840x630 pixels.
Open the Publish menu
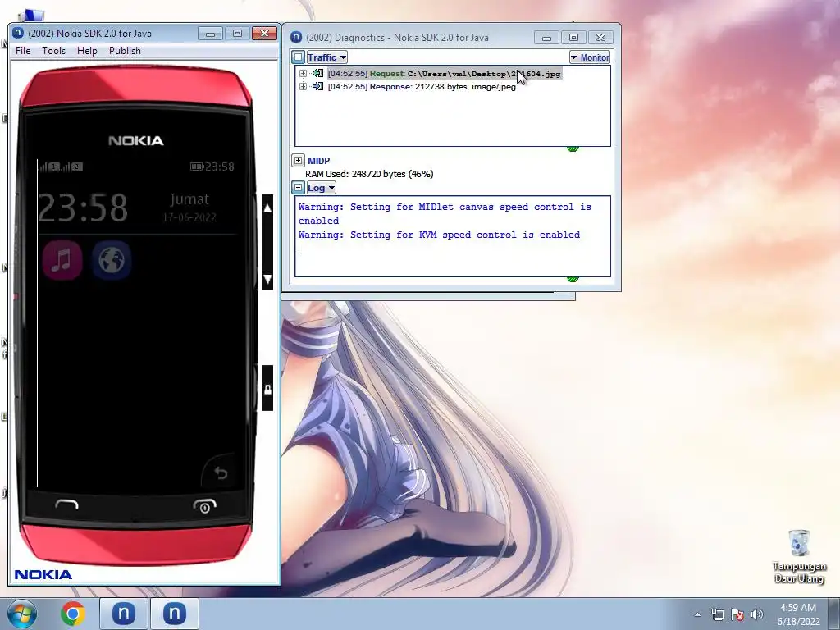[x=125, y=50]
